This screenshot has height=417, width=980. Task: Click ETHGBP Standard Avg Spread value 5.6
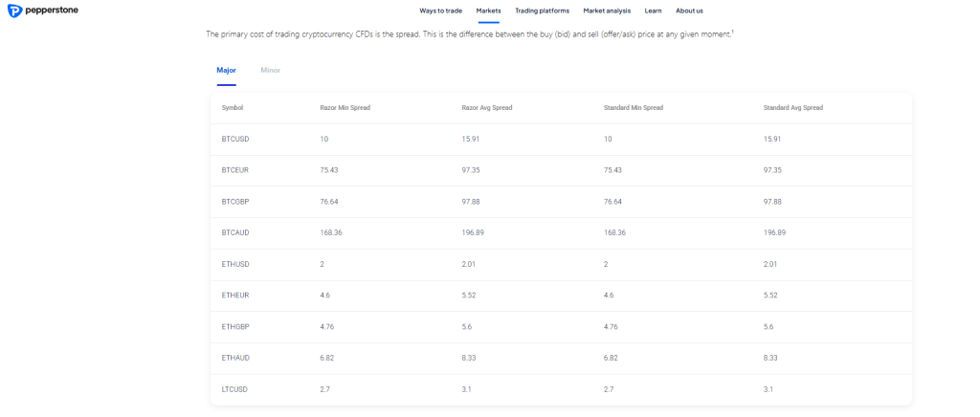(x=769, y=326)
